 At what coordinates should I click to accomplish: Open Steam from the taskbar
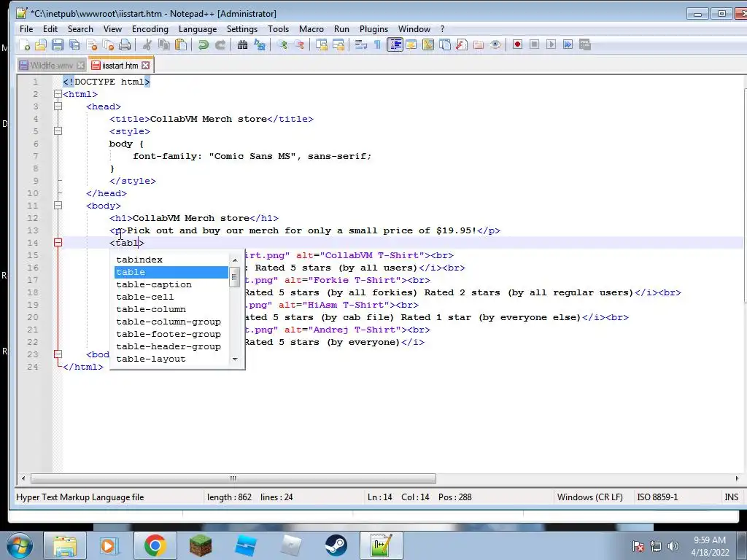pos(336,545)
